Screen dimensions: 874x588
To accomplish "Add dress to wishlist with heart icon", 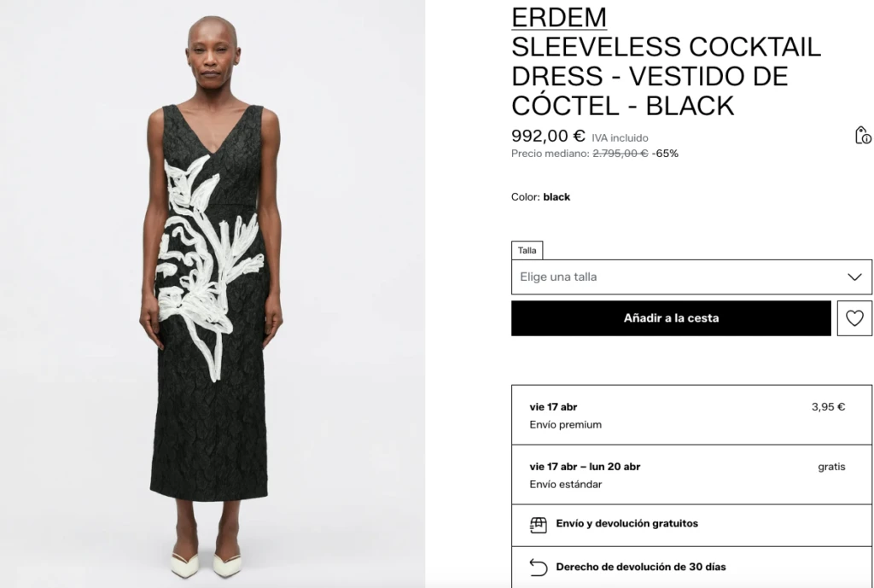I will (854, 318).
